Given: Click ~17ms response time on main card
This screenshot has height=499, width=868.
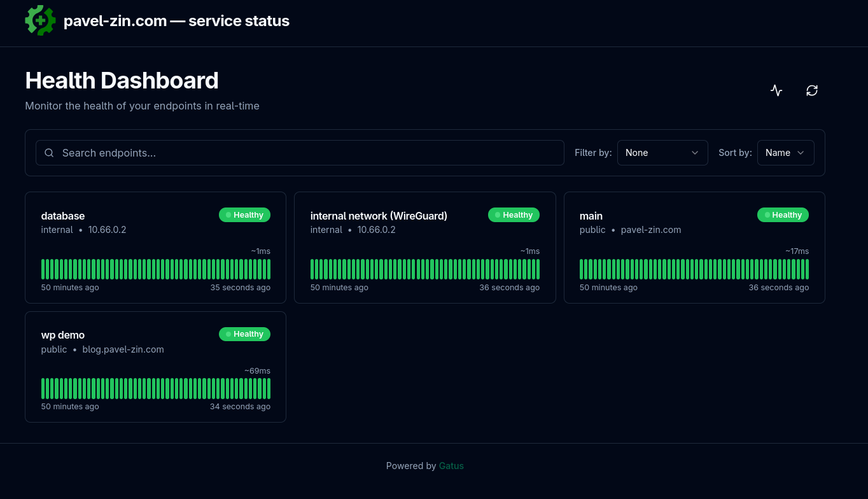Looking at the screenshot, I should 797,251.
